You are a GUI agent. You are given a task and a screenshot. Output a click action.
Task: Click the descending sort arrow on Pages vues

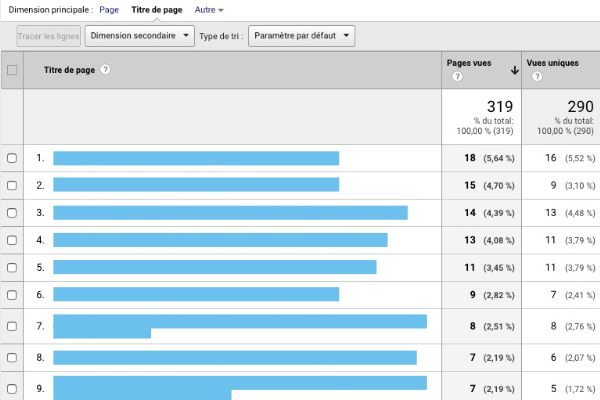514,70
